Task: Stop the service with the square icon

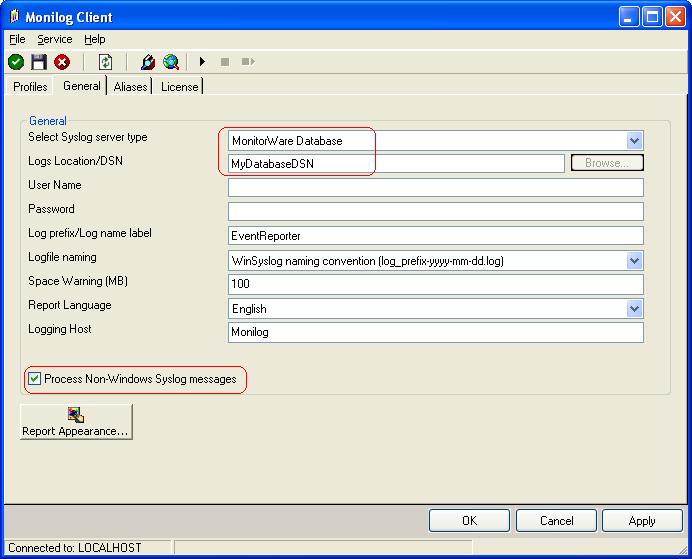Action: [225, 62]
